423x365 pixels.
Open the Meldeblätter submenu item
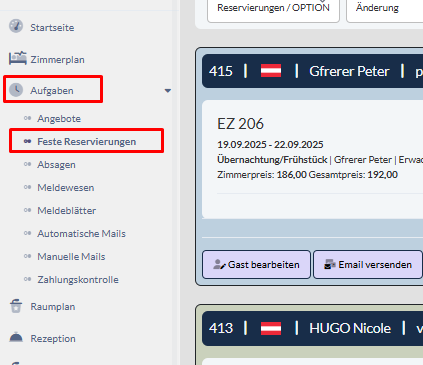coord(67,210)
